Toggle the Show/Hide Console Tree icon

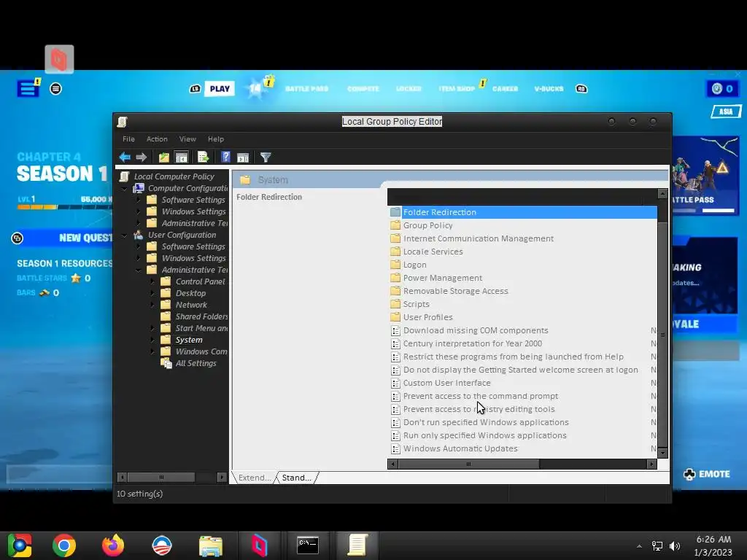(182, 157)
